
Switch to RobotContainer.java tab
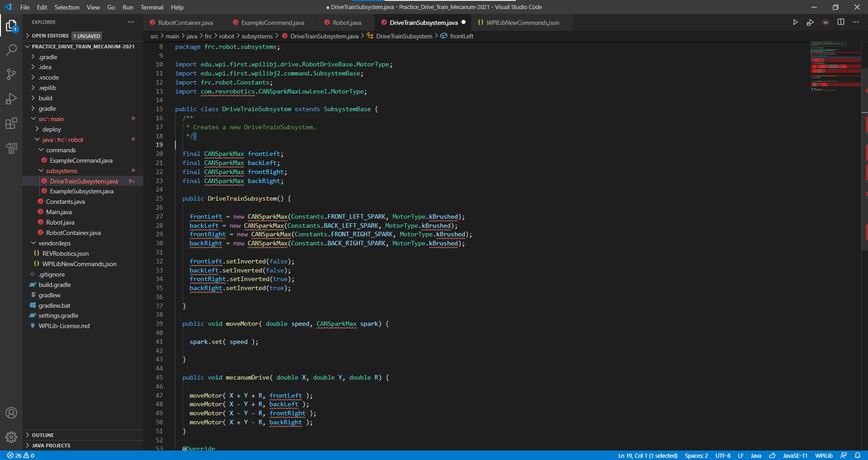pos(185,23)
